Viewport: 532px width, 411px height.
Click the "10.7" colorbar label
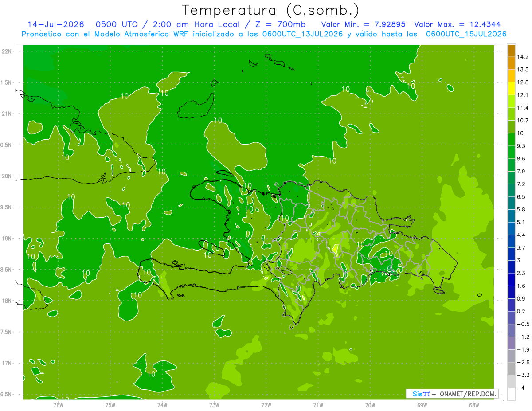[x=523, y=121]
